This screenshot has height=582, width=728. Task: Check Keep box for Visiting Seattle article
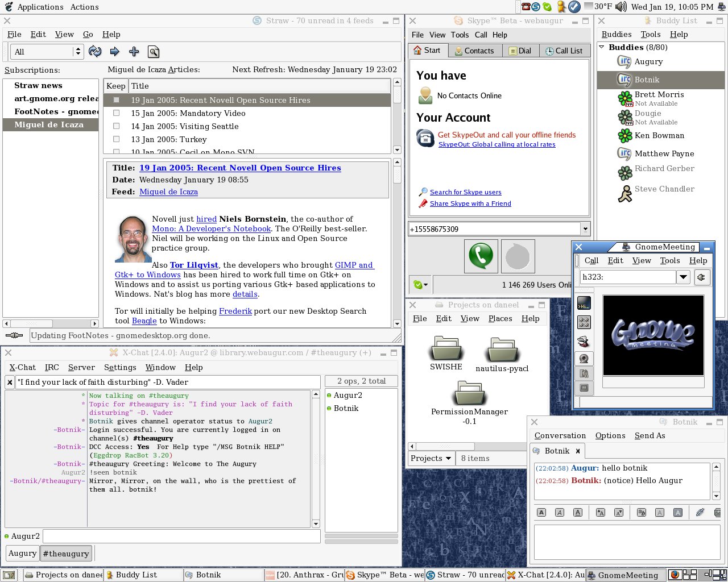pos(117,126)
